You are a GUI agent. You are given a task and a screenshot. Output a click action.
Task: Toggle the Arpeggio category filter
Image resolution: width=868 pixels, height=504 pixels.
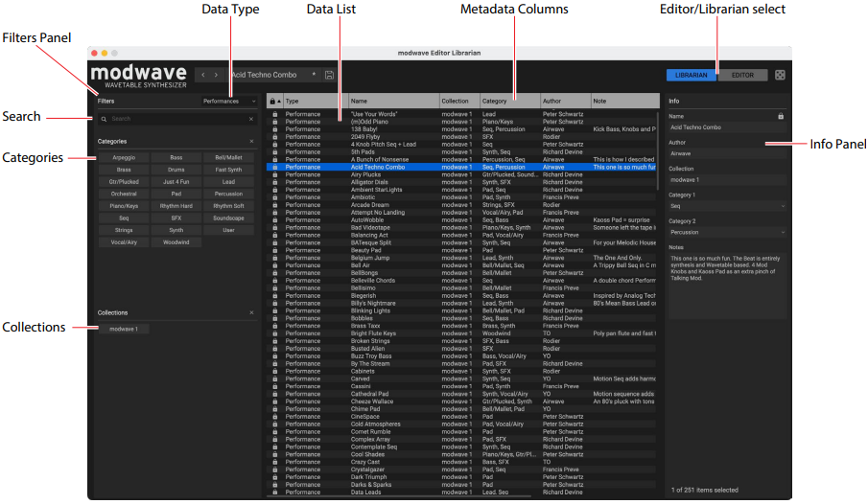(x=123, y=156)
